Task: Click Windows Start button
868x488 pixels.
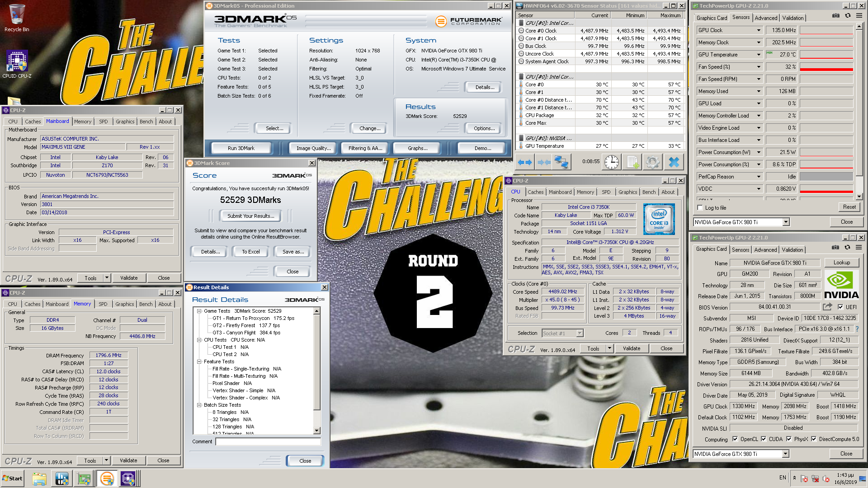Action: (x=12, y=479)
